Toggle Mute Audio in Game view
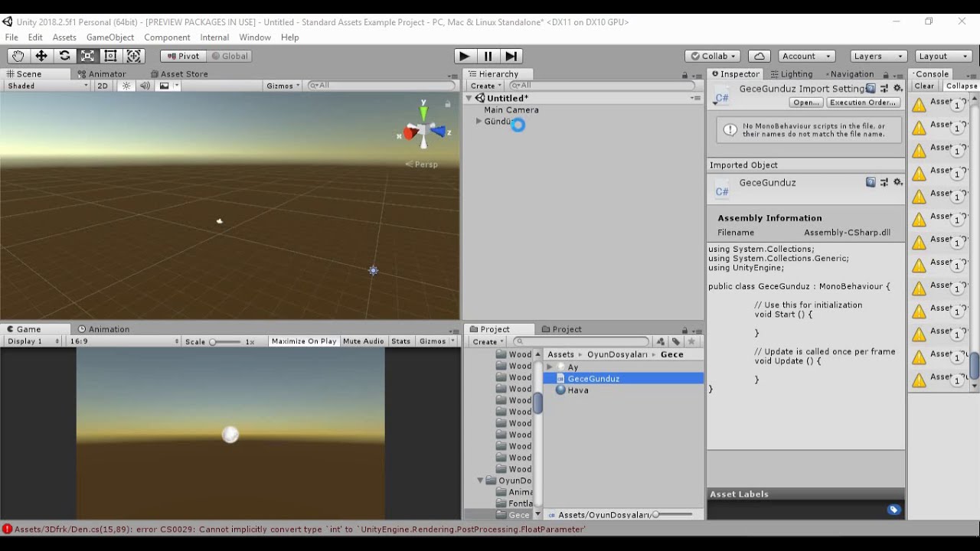980x551 pixels. point(364,341)
